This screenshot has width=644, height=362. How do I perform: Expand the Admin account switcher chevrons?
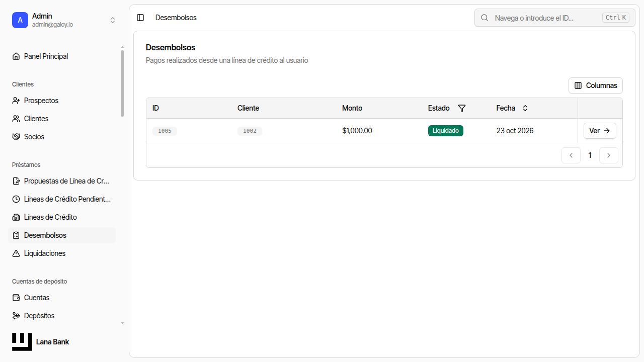point(113,20)
